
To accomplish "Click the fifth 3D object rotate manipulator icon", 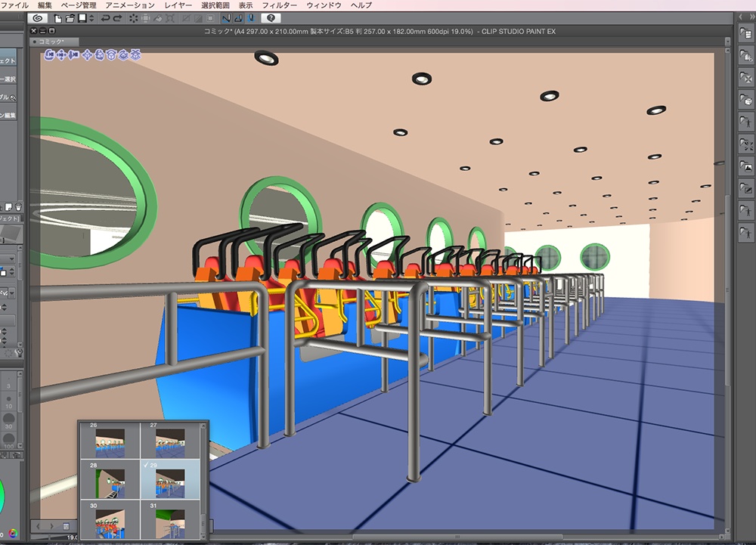I will [99, 55].
